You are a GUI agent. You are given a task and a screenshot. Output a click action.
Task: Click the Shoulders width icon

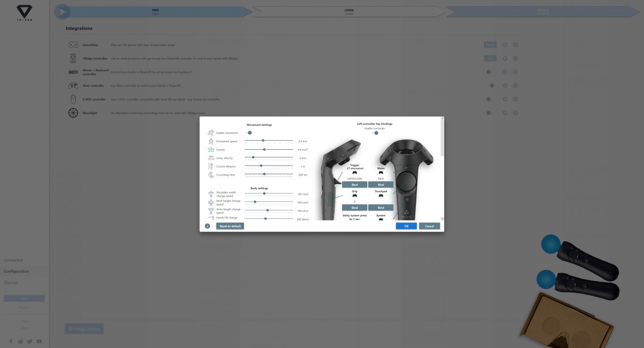(211, 194)
